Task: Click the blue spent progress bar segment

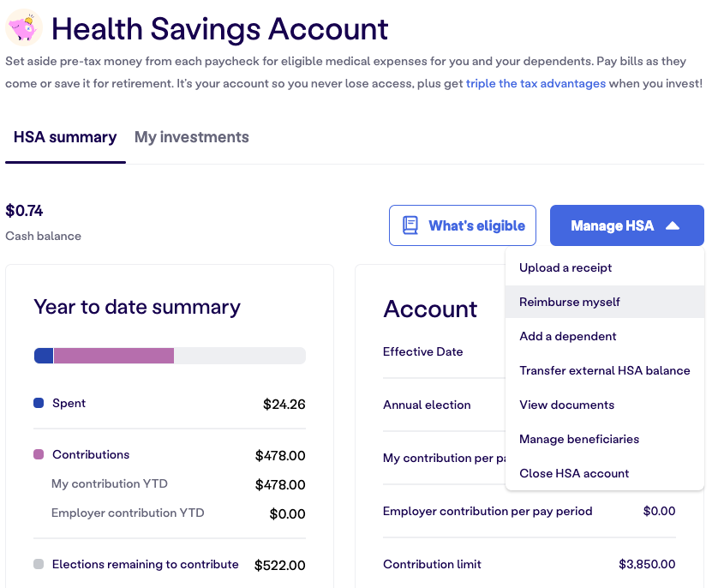Action: [44, 356]
